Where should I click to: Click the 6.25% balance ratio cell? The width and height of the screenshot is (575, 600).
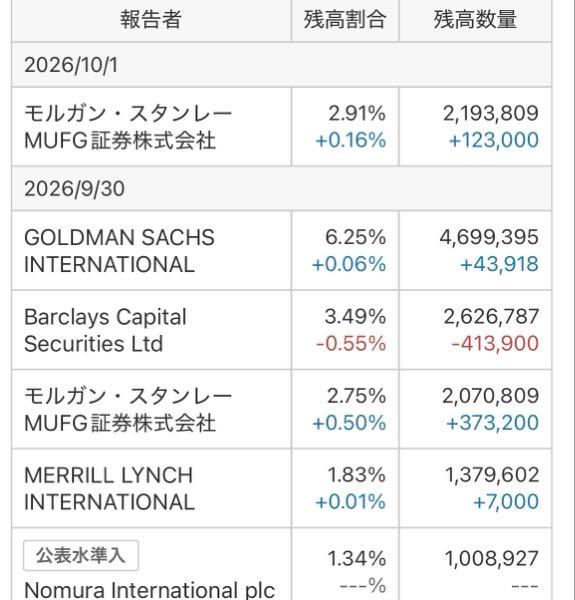[355, 237]
